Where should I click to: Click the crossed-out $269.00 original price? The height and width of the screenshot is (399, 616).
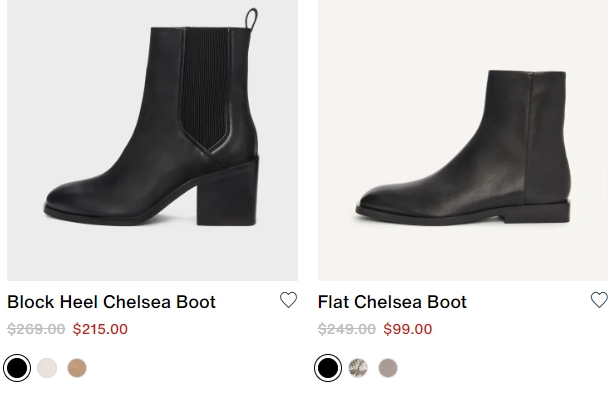point(36,329)
